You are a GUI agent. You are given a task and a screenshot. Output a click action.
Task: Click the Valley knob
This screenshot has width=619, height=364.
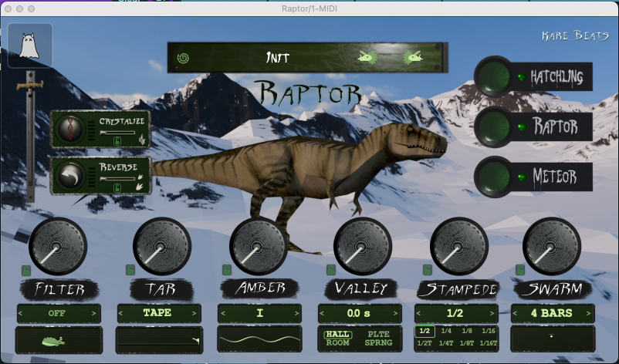pyautogui.click(x=363, y=247)
